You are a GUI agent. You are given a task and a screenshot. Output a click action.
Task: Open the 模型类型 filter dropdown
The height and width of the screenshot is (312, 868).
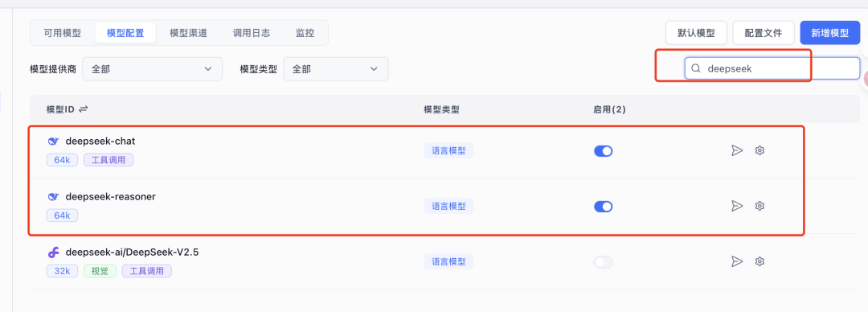(x=335, y=68)
